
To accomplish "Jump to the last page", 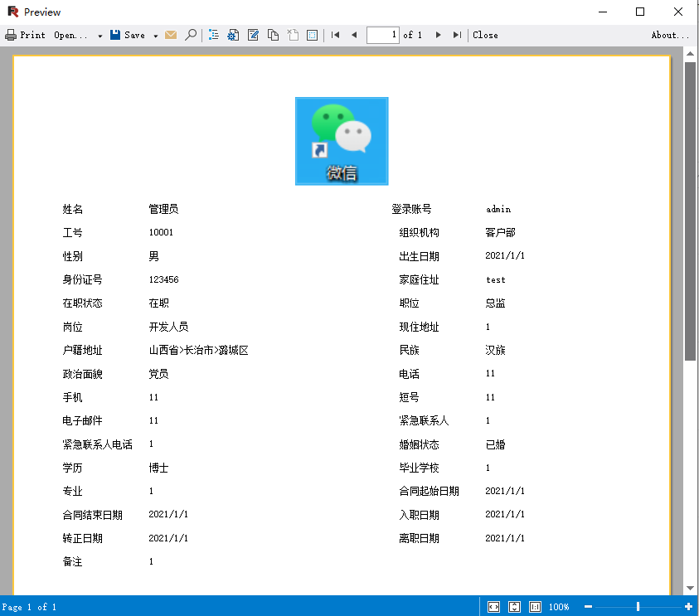I will (457, 35).
